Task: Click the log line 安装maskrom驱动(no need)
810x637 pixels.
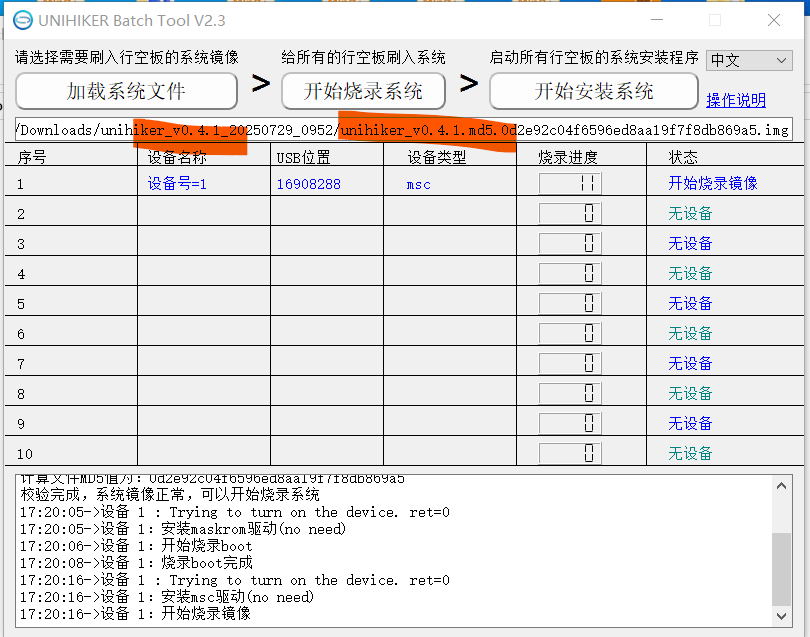Action: click(183, 529)
